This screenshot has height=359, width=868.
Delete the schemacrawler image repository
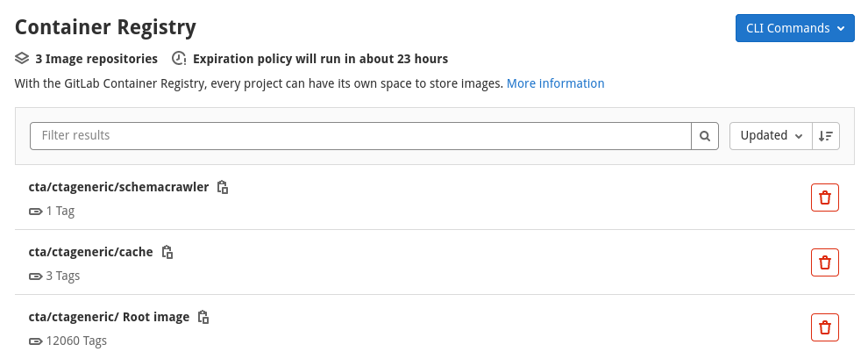tap(825, 197)
